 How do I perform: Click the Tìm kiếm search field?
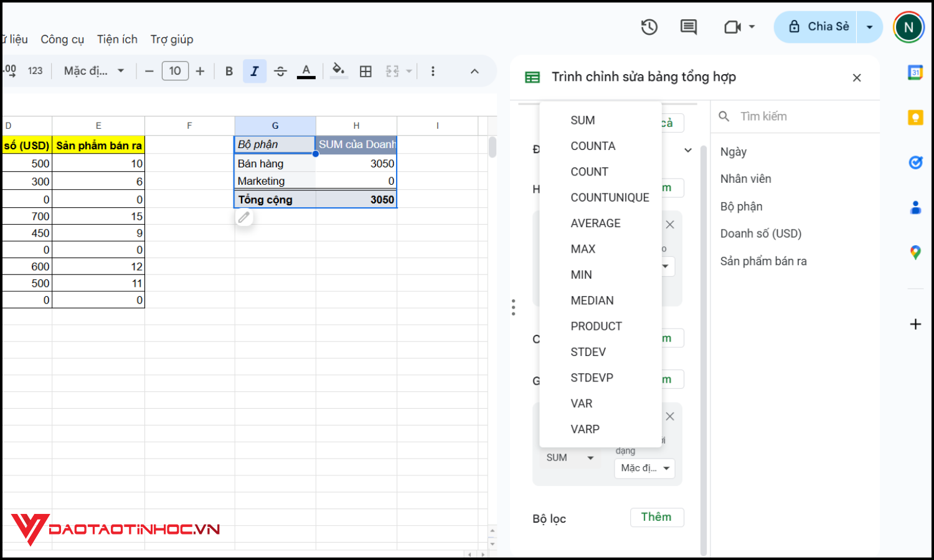(x=797, y=116)
